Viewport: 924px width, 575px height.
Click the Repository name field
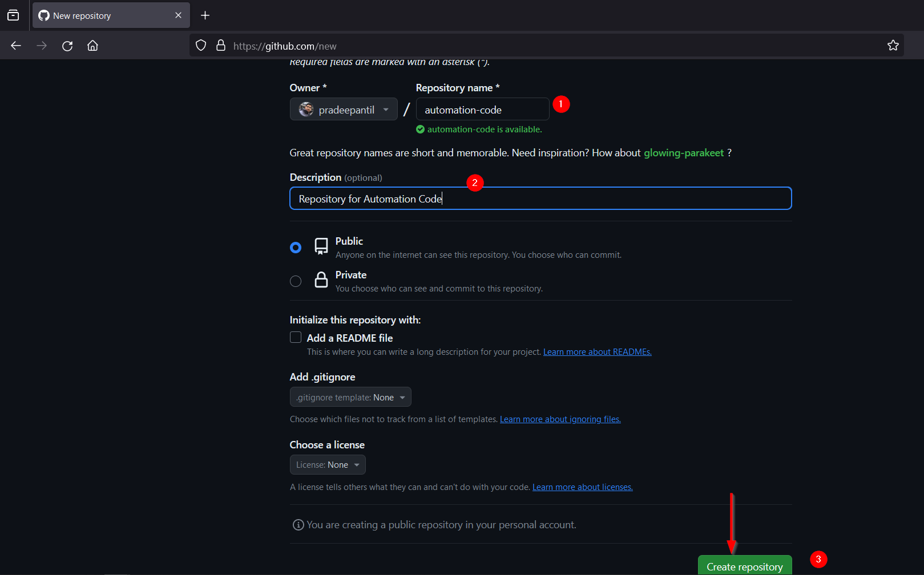coord(482,109)
